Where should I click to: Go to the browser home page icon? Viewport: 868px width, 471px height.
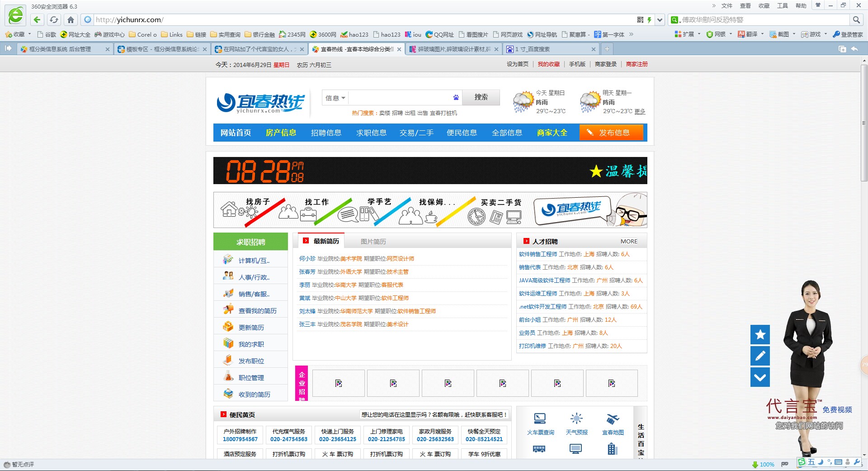(71, 20)
